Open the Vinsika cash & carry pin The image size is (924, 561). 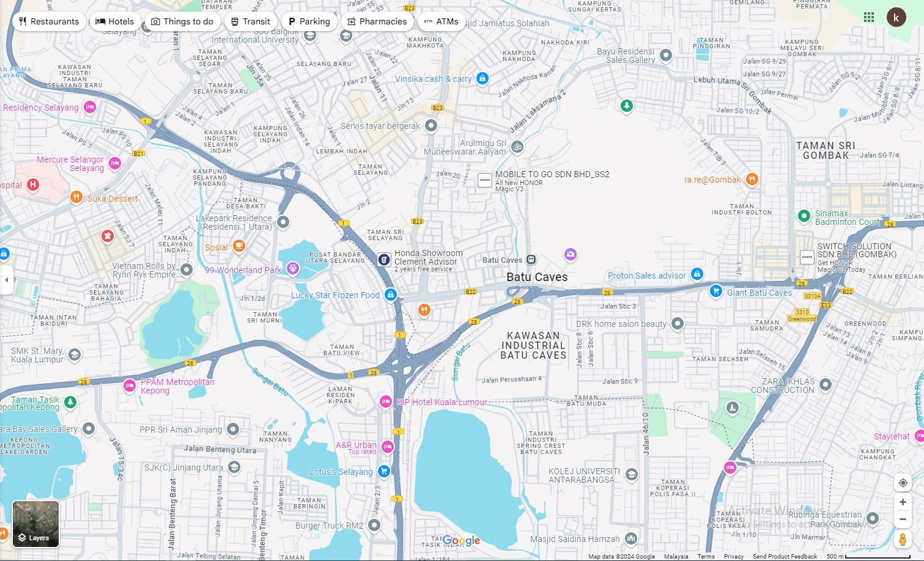tap(482, 78)
